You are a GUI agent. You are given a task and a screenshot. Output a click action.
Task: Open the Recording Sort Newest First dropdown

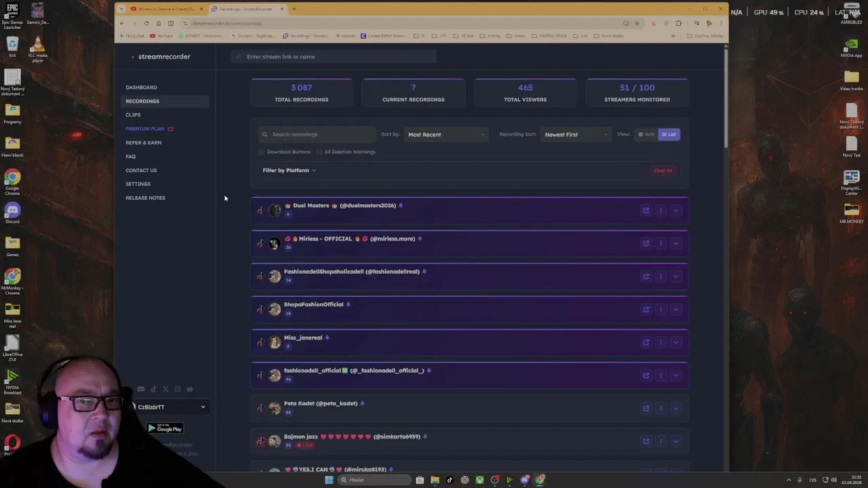[x=576, y=134]
